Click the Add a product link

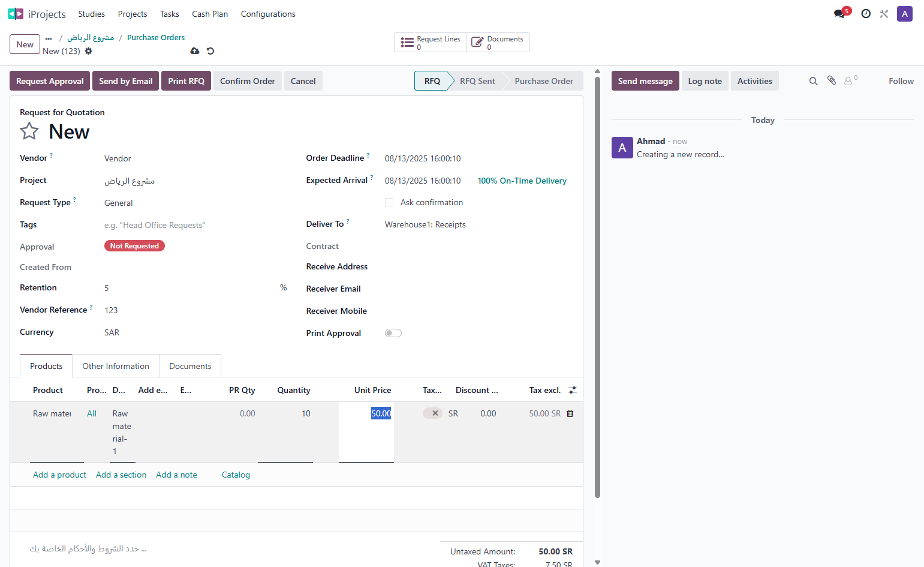click(x=59, y=475)
